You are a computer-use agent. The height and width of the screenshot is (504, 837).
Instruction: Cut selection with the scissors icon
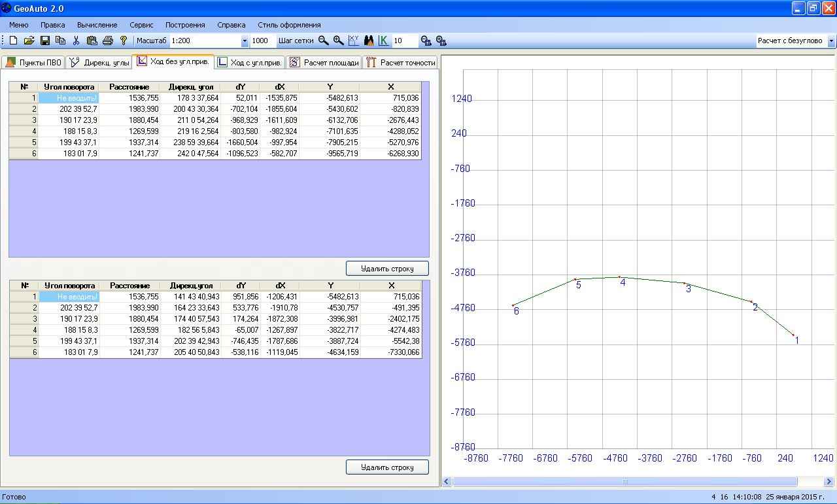(x=76, y=41)
